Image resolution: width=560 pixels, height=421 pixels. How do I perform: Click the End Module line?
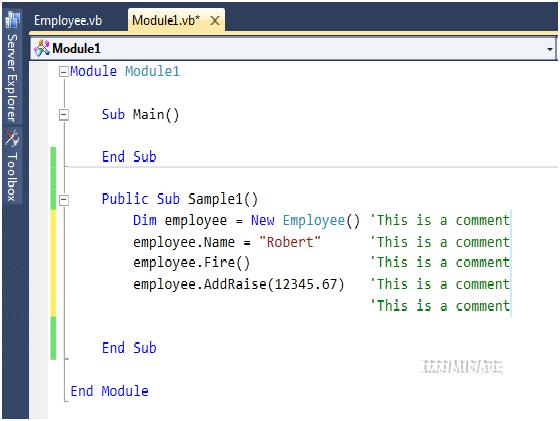[x=109, y=391]
